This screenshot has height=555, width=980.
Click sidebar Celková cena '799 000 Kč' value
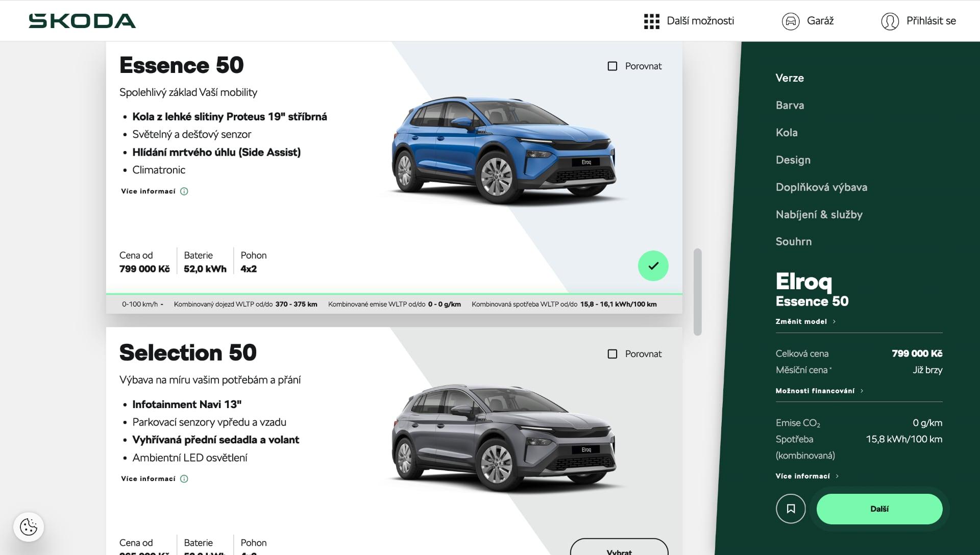coord(917,354)
